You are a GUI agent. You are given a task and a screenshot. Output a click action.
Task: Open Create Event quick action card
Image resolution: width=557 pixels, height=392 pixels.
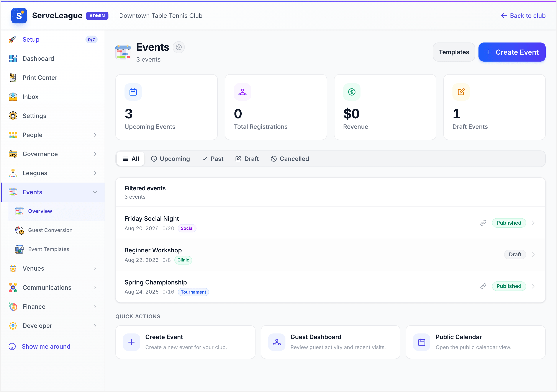pyautogui.click(x=185, y=342)
